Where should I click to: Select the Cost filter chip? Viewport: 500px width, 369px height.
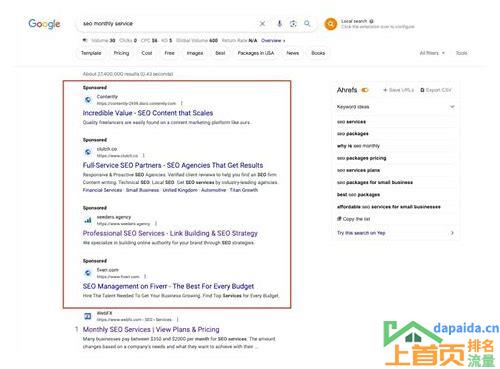[147, 53]
